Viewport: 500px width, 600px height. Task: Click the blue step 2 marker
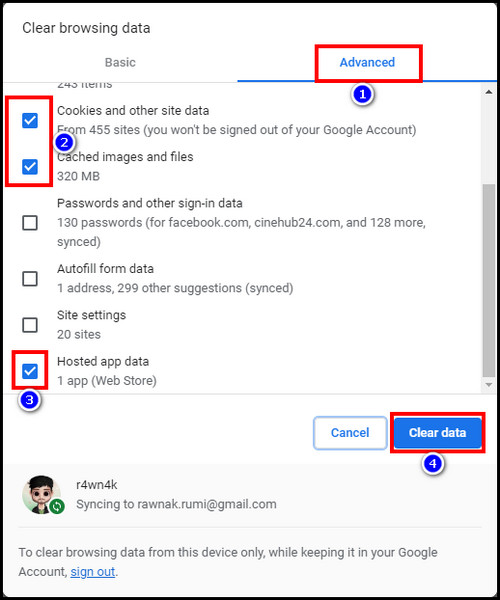pos(64,143)
